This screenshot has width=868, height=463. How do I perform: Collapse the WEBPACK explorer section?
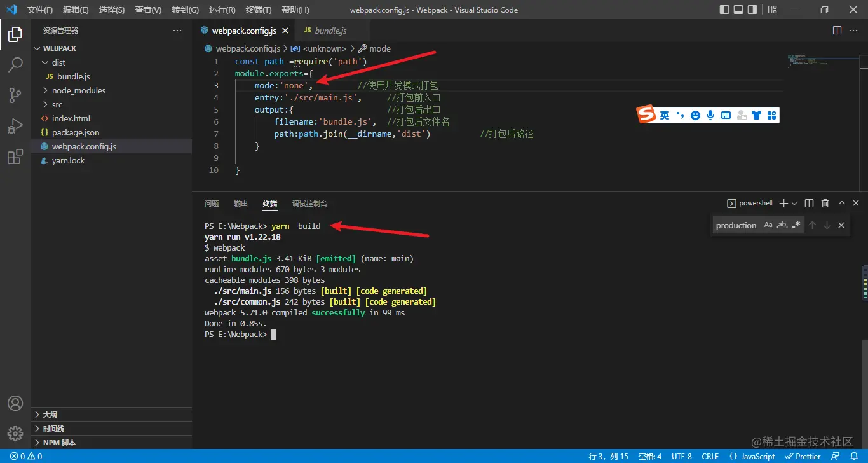point(111,48)
